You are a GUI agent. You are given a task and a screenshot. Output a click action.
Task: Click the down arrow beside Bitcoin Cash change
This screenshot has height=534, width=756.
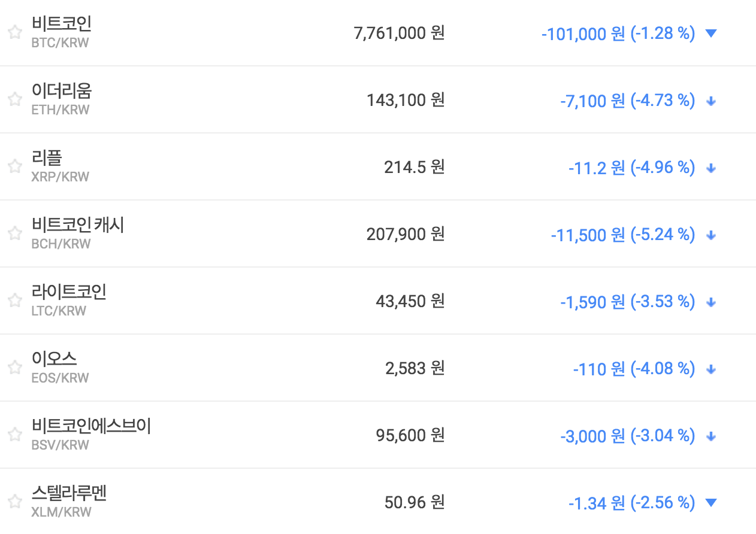(x=711, y=235)
